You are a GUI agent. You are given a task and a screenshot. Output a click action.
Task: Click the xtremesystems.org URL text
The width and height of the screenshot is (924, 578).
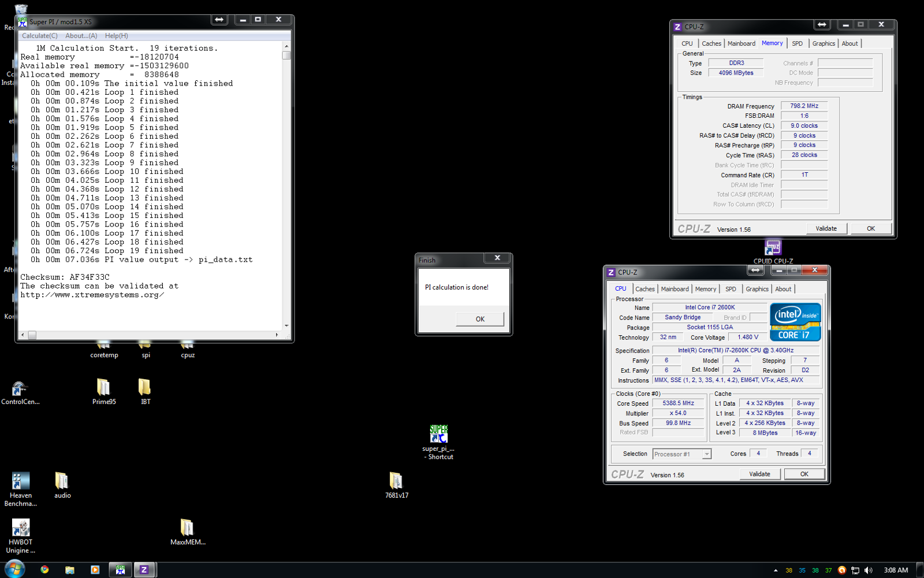click(x=92, y=295)
